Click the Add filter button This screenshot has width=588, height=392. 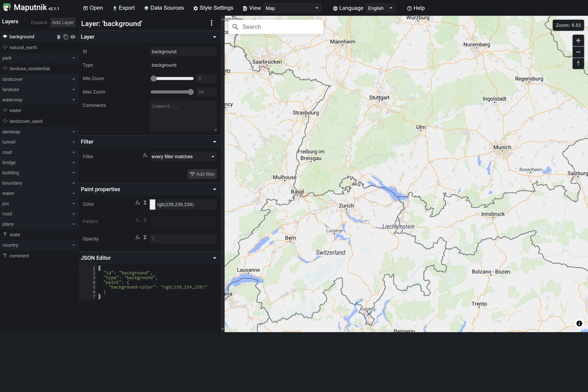[x=202, y=174]
